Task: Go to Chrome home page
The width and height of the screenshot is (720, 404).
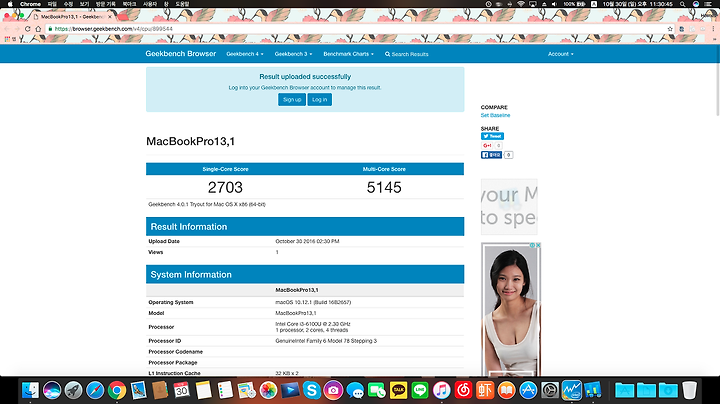Action: tap(38, 28)
